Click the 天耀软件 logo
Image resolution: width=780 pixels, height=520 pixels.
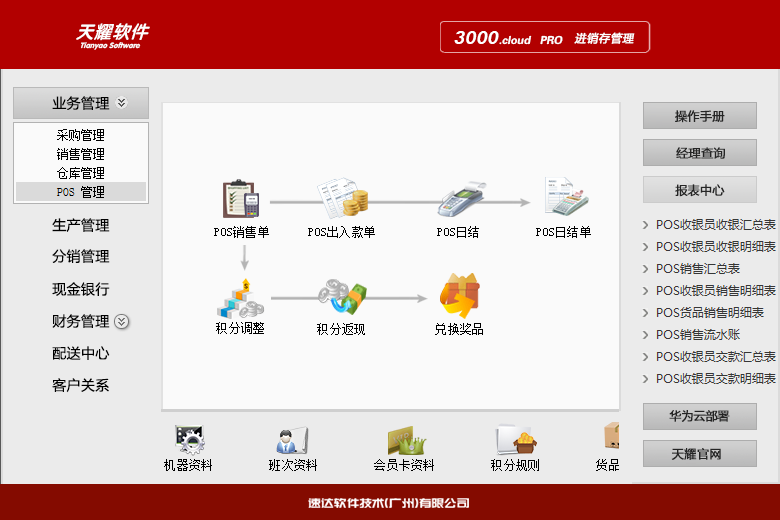[112, 36]
